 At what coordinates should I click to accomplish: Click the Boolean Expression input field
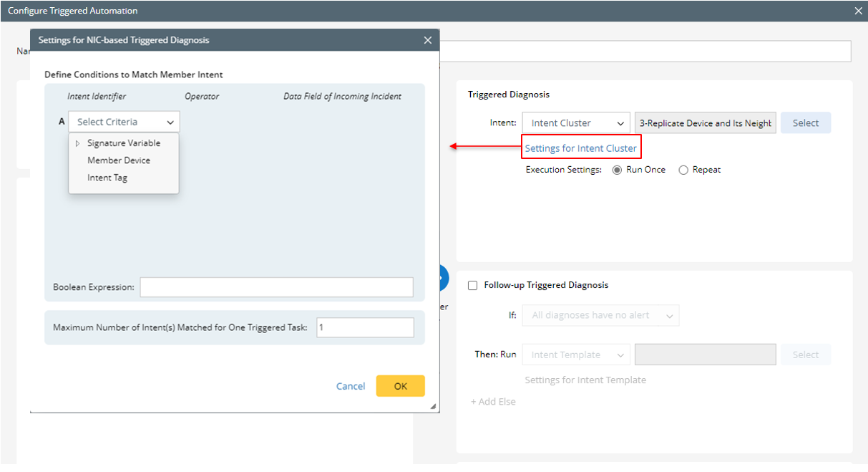point(276,287)
